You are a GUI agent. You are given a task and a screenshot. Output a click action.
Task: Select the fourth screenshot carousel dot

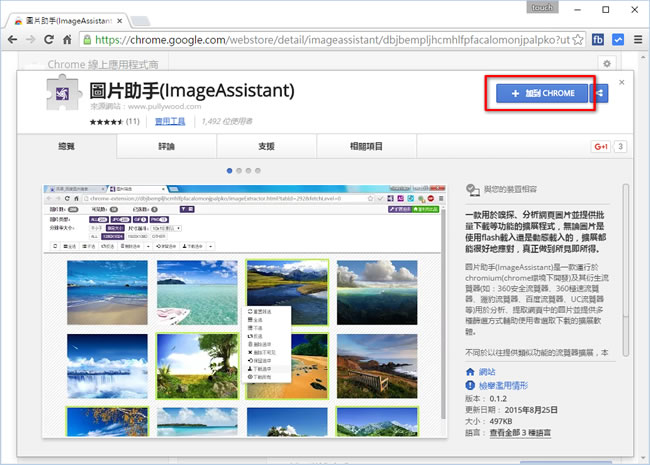point(258,171)
